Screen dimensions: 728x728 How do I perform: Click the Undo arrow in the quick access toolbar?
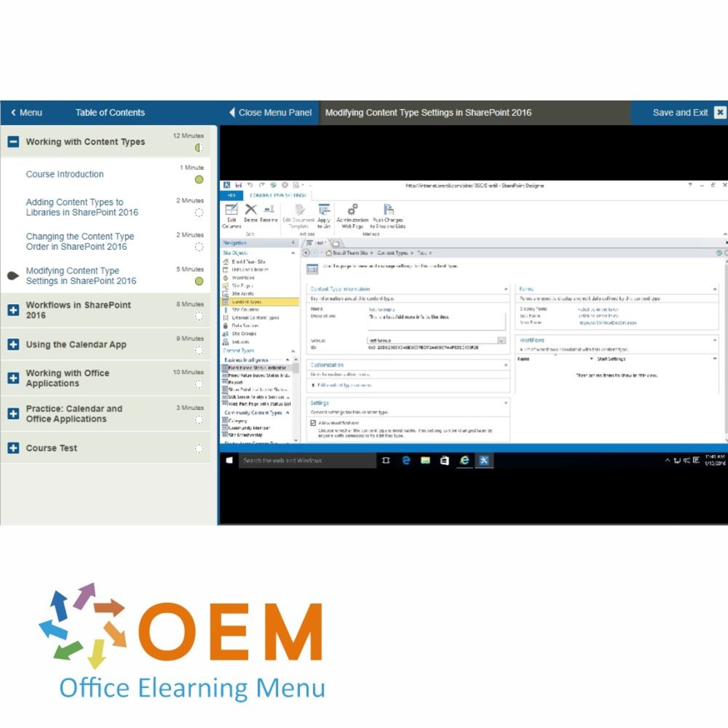(250, 185)
